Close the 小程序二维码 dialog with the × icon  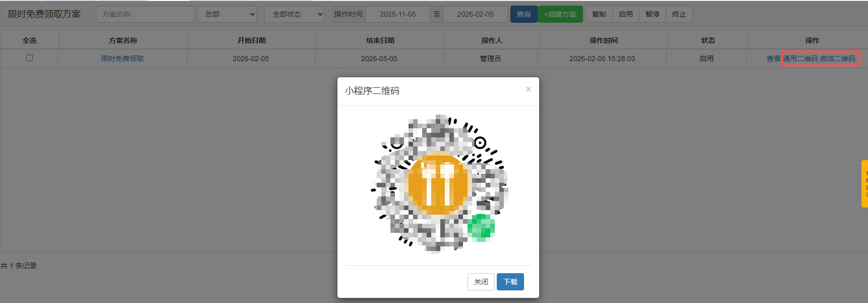pyautogui.click(x=528, y=89)
